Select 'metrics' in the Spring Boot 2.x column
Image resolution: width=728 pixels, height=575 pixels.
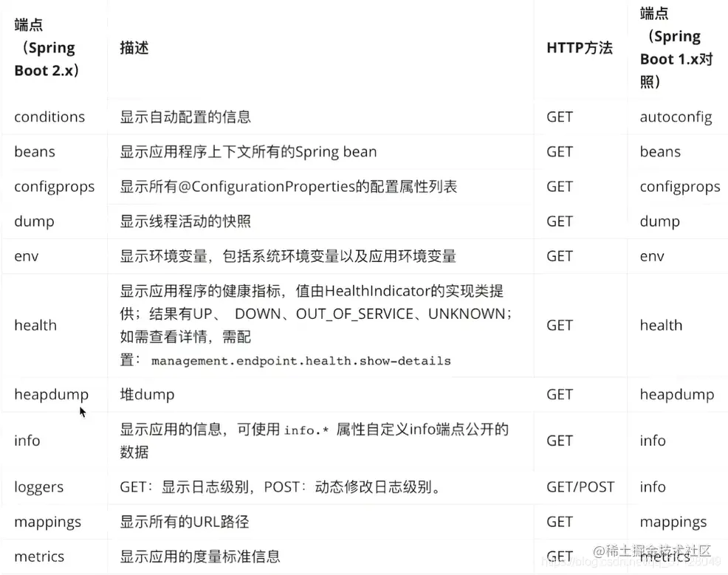[39, 557]
